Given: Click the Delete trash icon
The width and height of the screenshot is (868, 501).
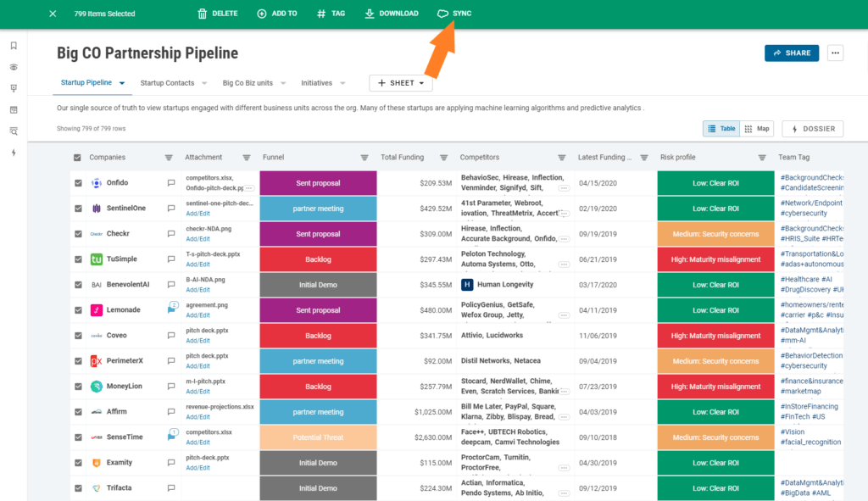Looking at the screenshot, I should click(203, 14).
